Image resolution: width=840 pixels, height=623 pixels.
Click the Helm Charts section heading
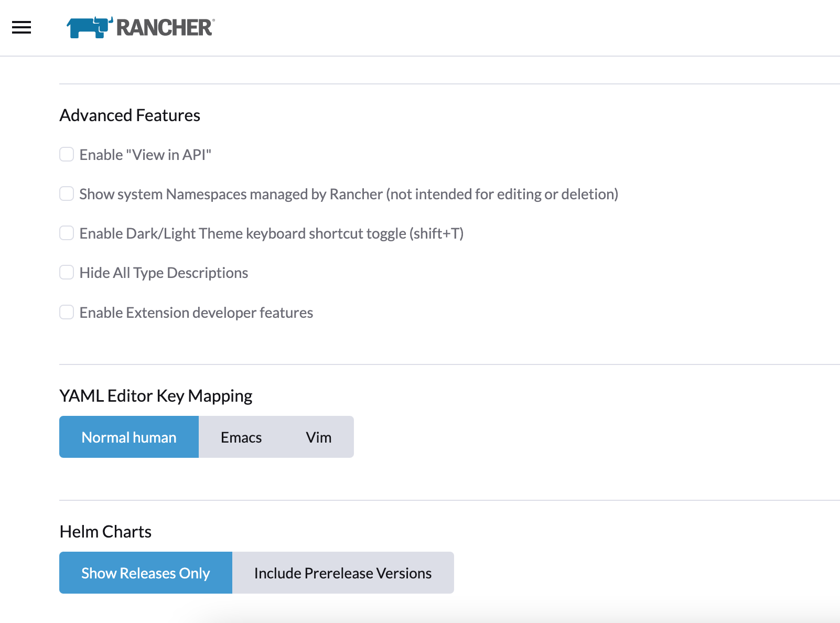pos(105,531)
